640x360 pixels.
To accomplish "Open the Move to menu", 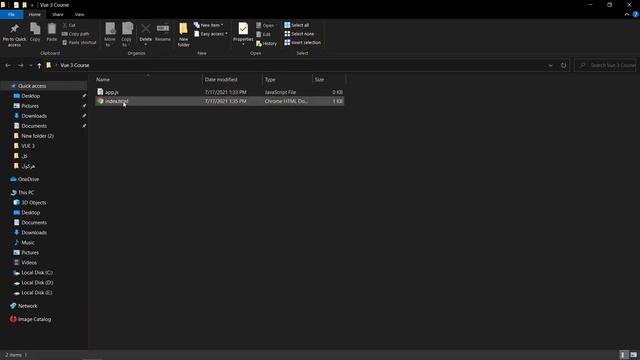I will pyautogui.click(x=110, y=34).
